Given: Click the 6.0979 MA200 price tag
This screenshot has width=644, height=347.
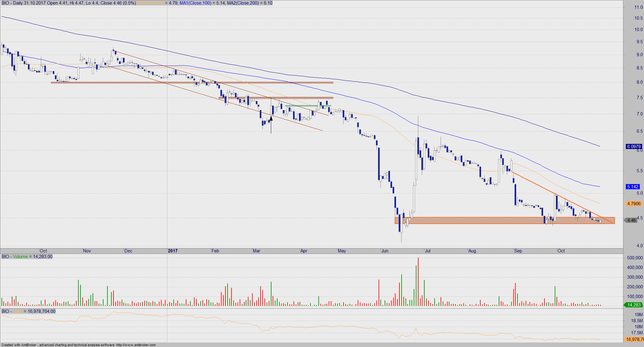Looking at the screenshot, I should 634,147.
